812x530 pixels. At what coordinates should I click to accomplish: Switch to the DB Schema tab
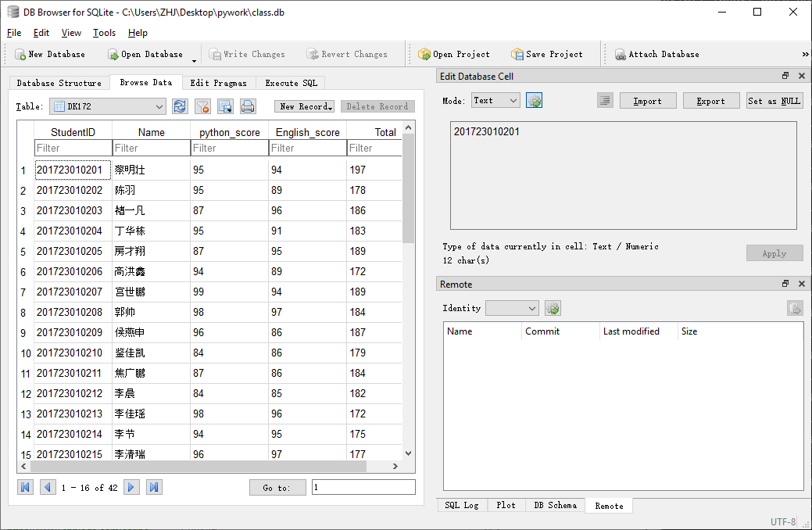click(555, 505)
